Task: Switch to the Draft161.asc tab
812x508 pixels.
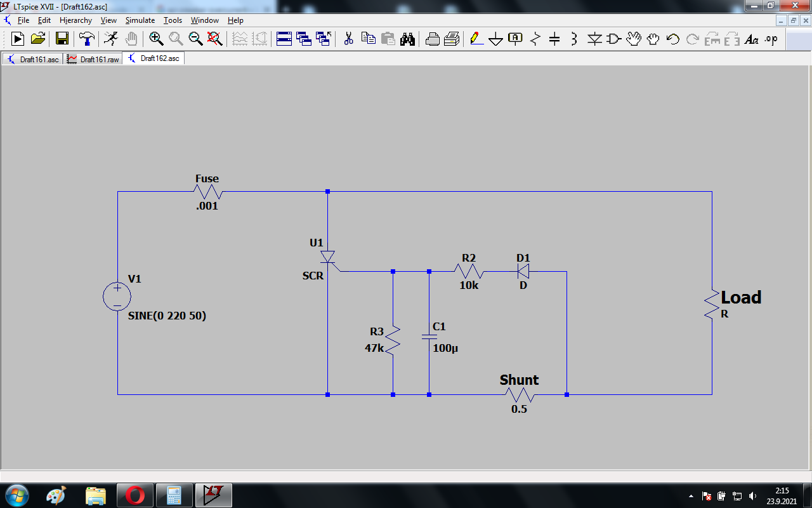Action: tap(32, 59)
